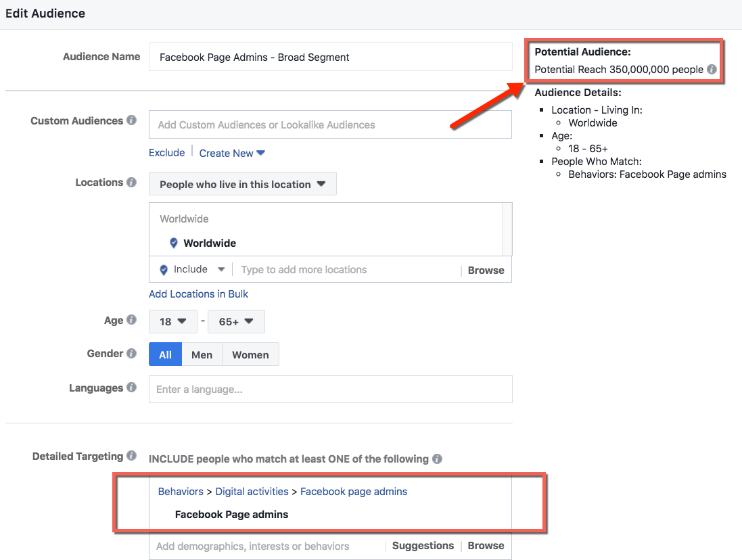Follow the Facebook page admins breadcrumb link
This screenshot has height=560, width=742.
tap(354, 492)
